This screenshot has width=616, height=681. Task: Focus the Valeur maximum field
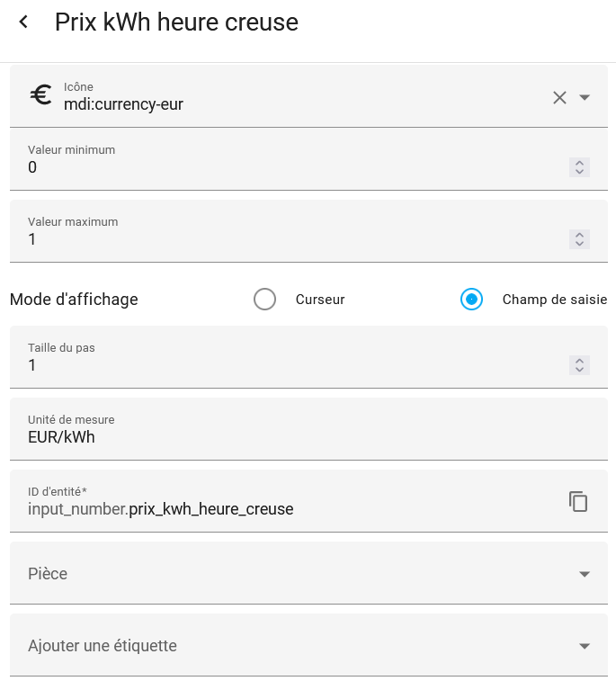click(288, 239)
